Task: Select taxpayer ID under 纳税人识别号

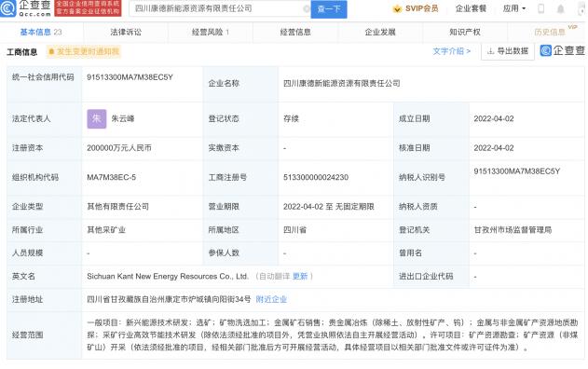Action: [x=517, y=171]
